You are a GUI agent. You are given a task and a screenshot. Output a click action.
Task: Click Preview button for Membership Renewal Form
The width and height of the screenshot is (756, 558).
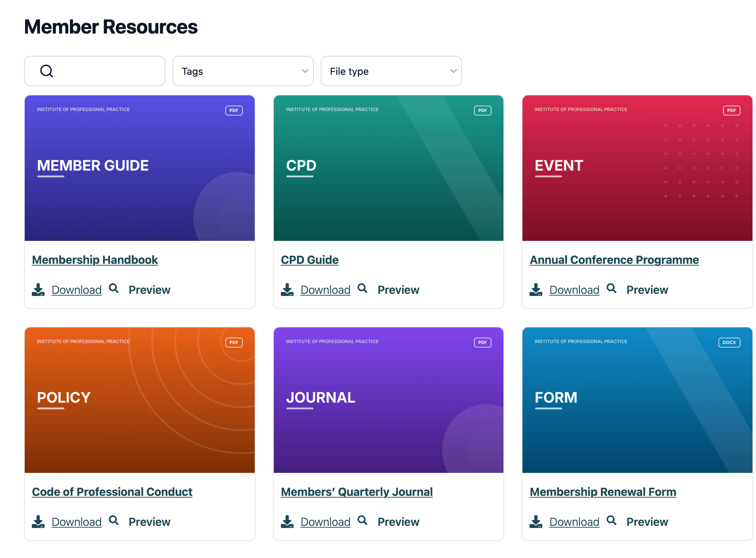coord(648,522)
